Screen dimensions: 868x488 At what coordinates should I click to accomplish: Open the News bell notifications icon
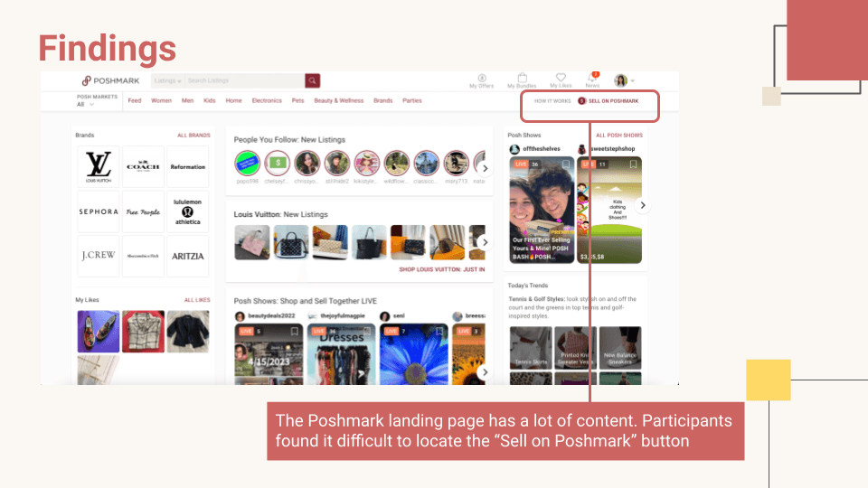592,80
